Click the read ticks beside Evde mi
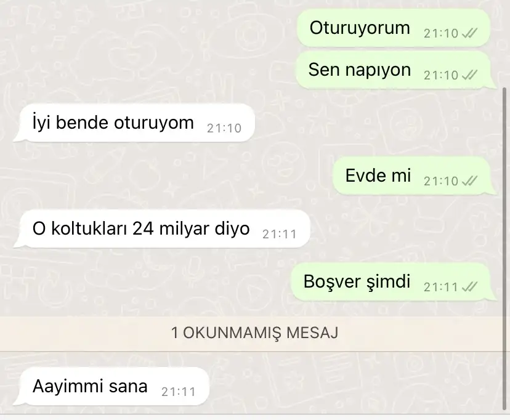Image resolution: width=510 pixels, height=420 pixels. click(x=469, y=180)
